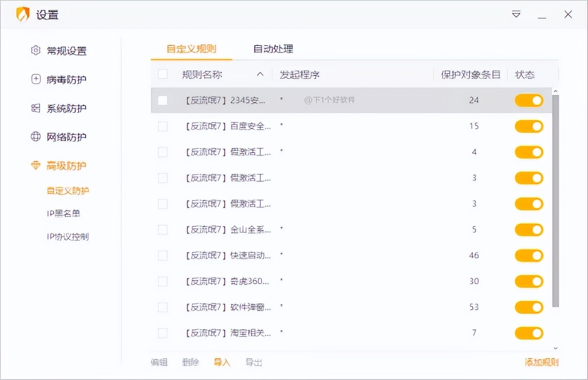588x380 pixels.
Task: Click the Advanced Protection diamond icon (高级防护)
Action: pyautogui.click(x=36, y=166)
